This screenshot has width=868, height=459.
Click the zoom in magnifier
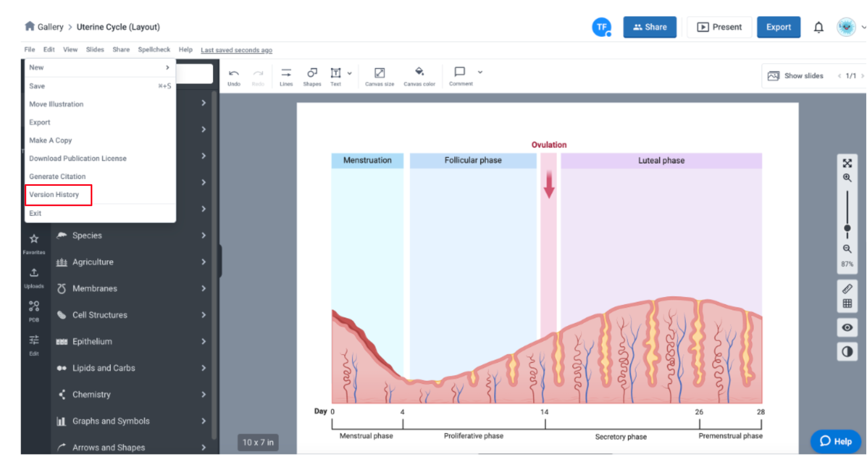[x=847, y=178]
